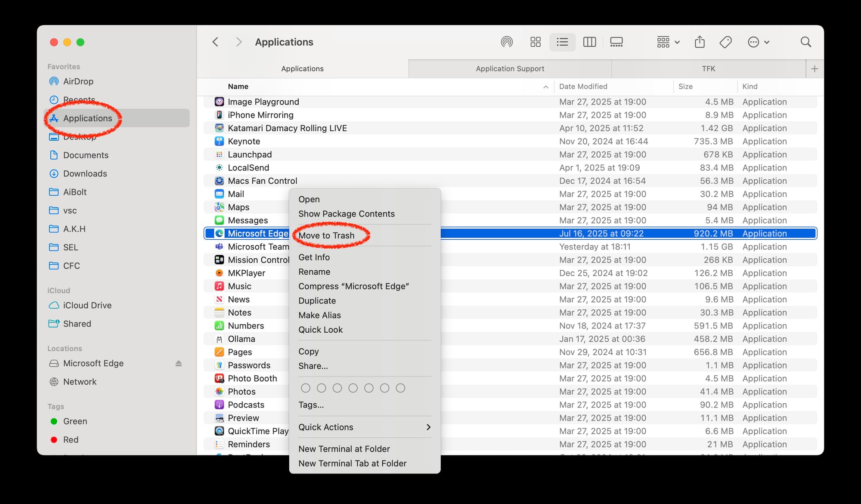Expand the Quick Actions submenu
Viewport: 861px width, 504px height.
tap(365, 427)
